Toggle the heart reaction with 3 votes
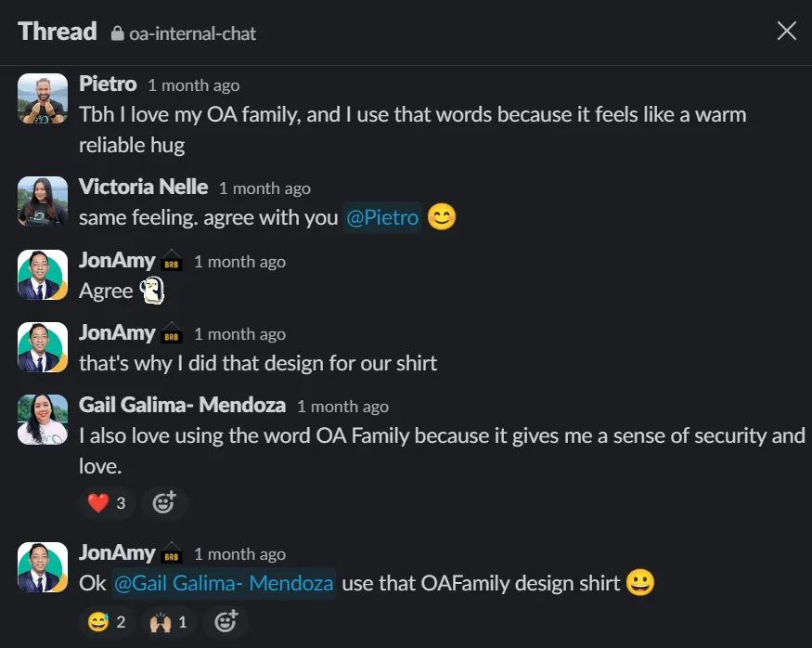The image size is (812, 648). tap(107, 503)
